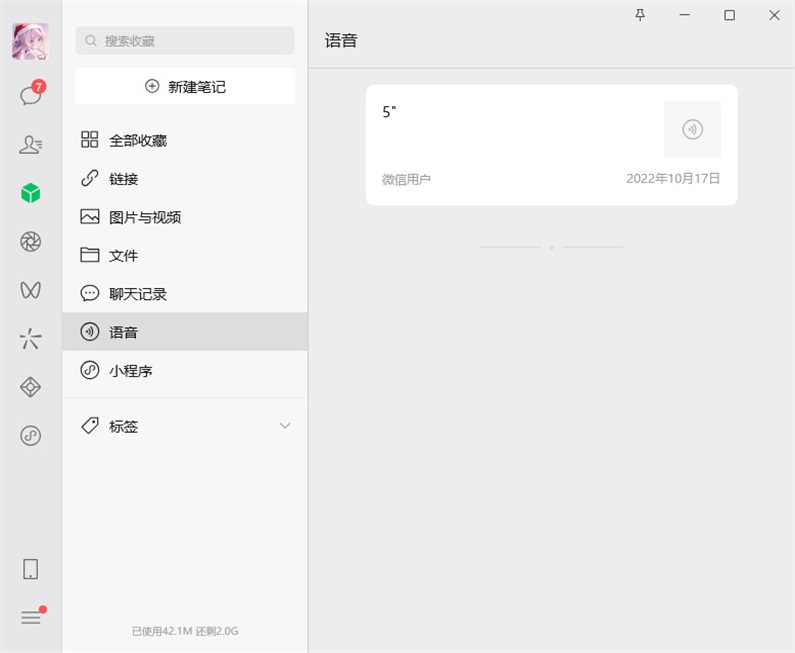795x653 pixels.
Task: Click the 搜索收藏 search field
Action: coord(185,41)
